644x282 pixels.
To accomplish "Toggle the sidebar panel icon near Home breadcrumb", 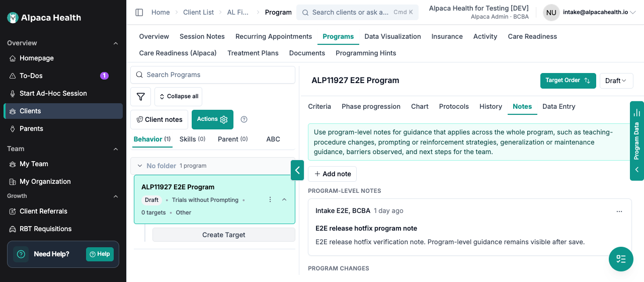I will point(139,12).
